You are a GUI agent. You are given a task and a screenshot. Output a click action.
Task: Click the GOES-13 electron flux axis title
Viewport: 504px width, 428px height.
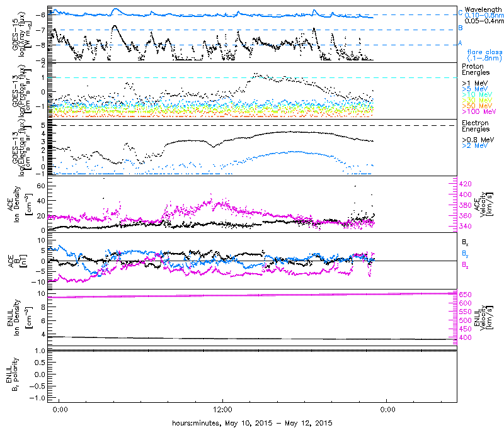pyautogui.click(x=21, y=147)
